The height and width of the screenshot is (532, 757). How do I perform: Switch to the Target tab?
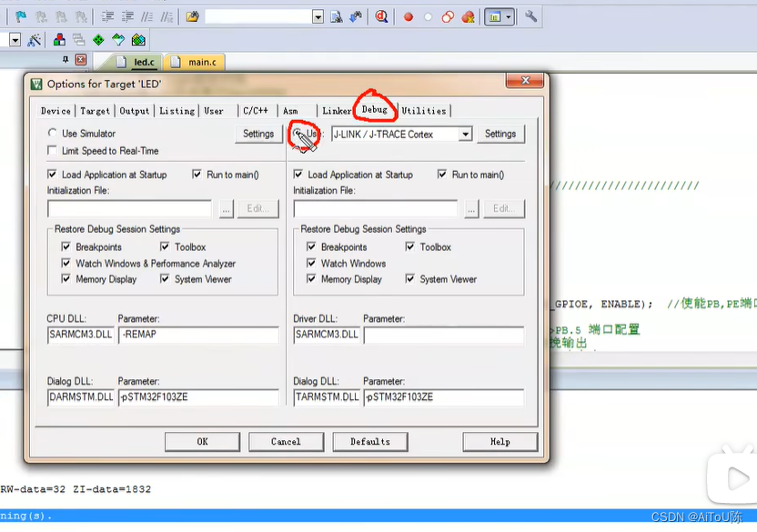[x=96, y=111]
